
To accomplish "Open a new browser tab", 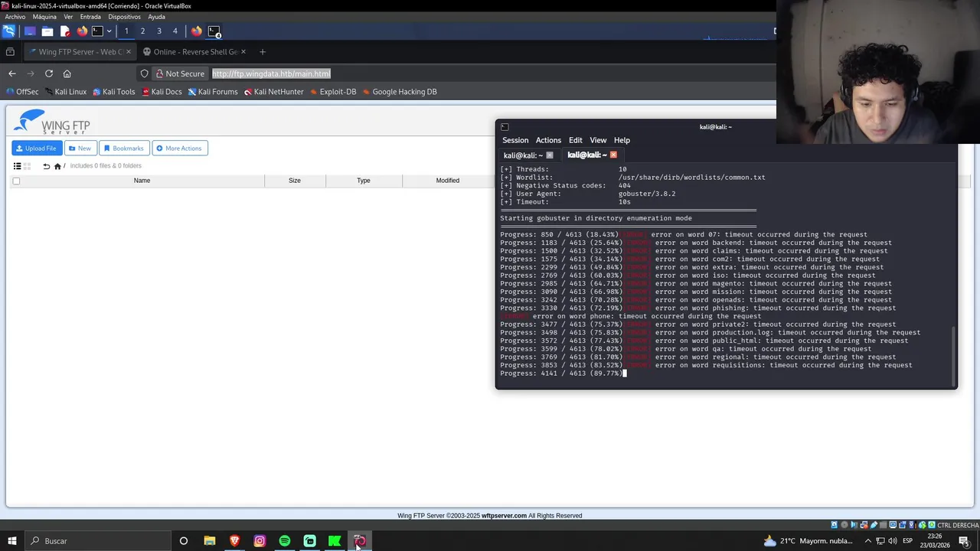I will (262, 52).
